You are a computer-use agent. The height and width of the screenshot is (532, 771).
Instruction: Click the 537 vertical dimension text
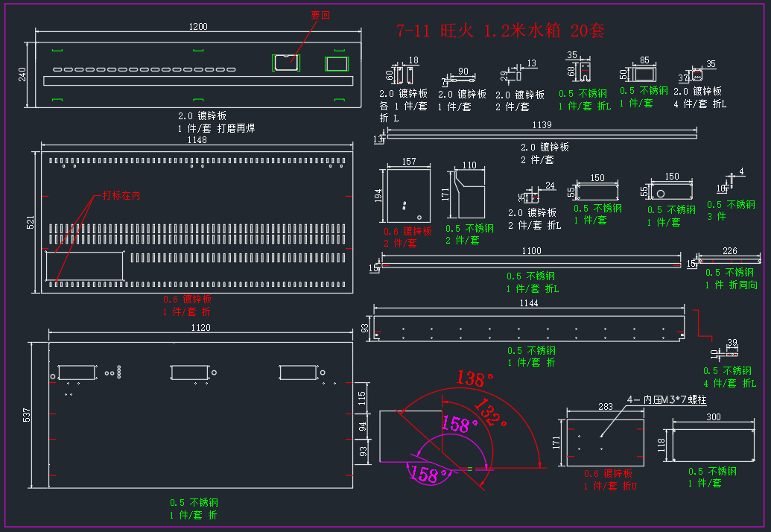[x=27, y=415]
